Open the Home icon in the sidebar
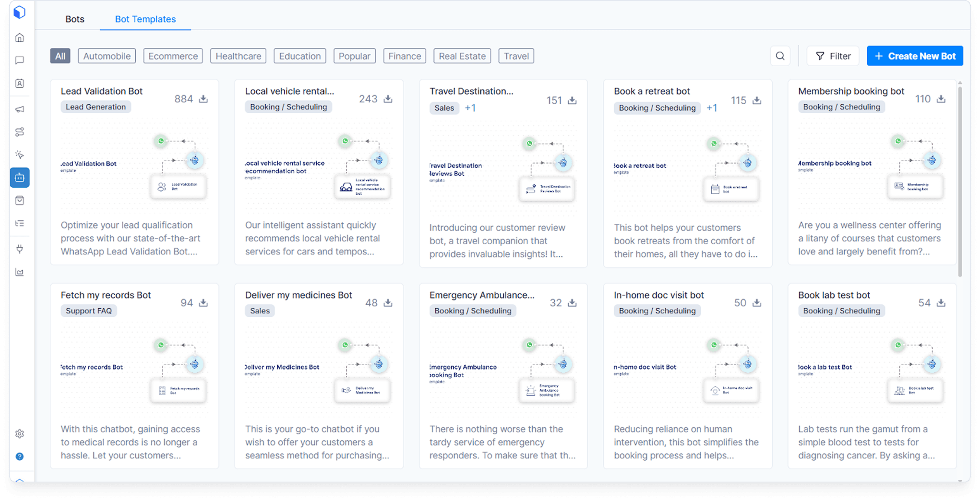Viewport: 980px width, 501px height. 19,38
